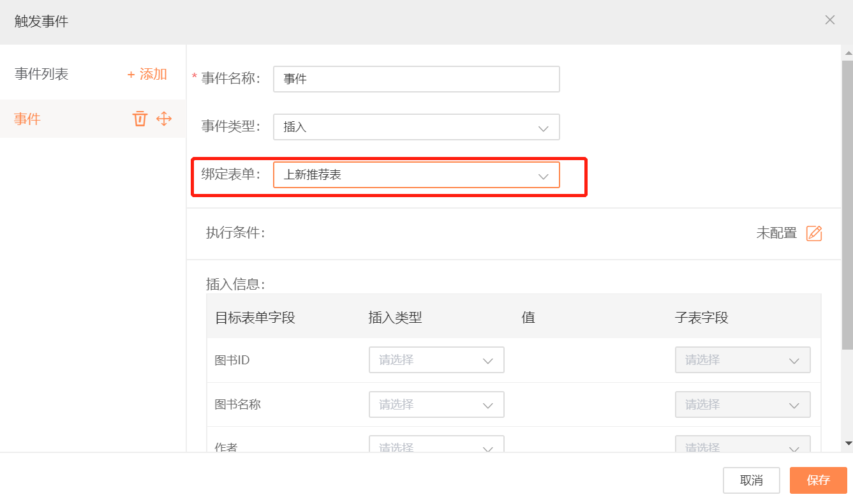Open 插入类型 dropdown for 作者 row

436,445
